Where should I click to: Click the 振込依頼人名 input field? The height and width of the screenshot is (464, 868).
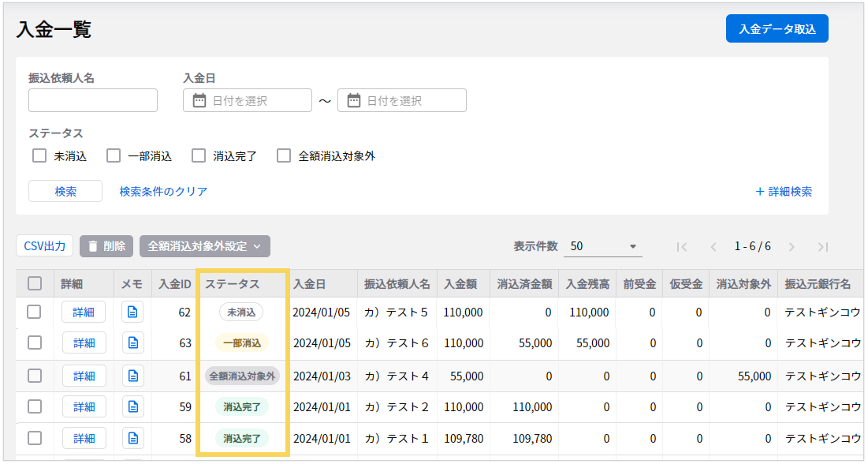point(93,101)
